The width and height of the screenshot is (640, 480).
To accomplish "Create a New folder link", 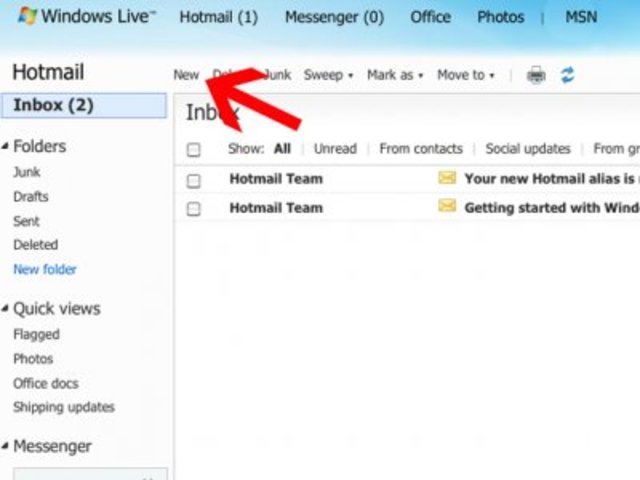I will [x=45, y=269].
